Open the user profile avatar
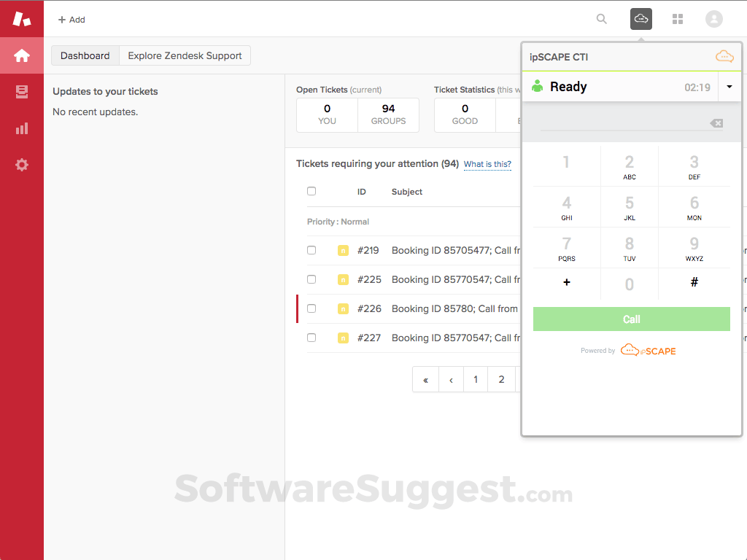 [x=713, y=19]
